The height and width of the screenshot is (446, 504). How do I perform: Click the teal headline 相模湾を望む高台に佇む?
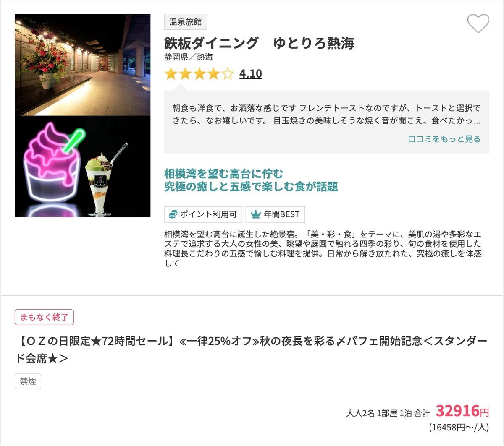click(224, 174)
